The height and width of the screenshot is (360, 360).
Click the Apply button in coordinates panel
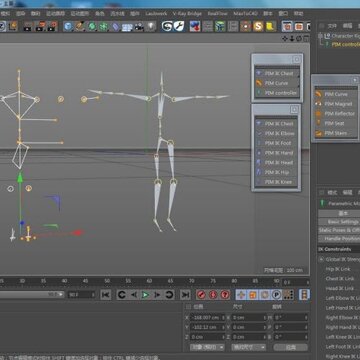coord(291,347)
